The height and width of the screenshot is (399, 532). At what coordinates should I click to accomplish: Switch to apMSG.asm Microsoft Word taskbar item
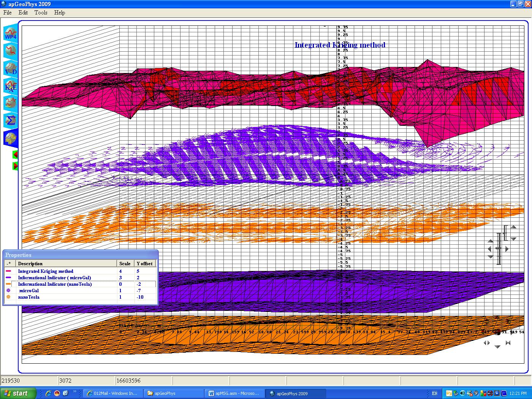(233, 393)
